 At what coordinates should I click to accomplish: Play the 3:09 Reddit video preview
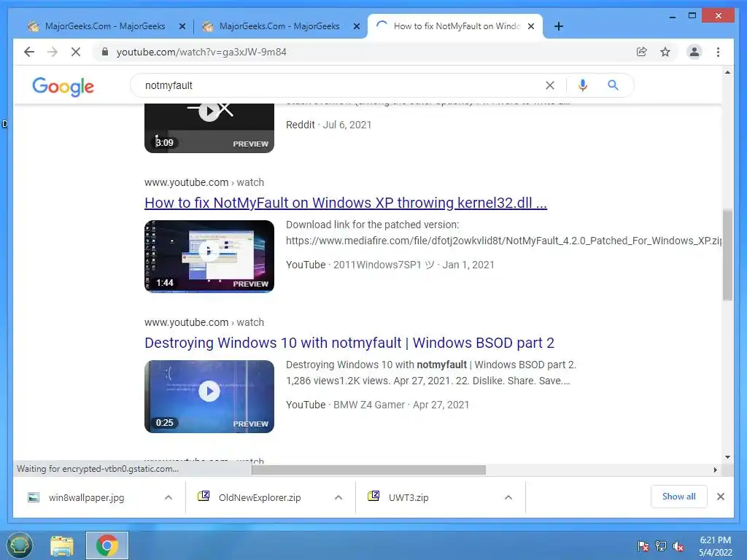click(209, 128)
